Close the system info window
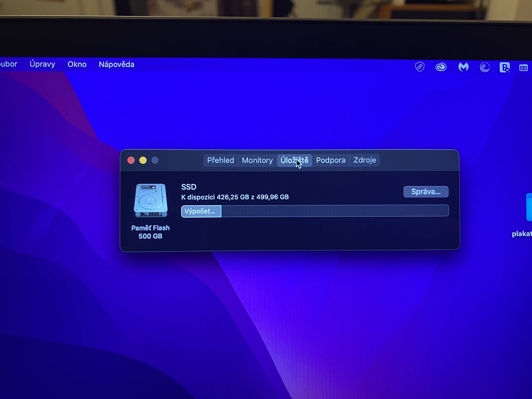The width and height of the screenshot is (532, 399). 131,160
